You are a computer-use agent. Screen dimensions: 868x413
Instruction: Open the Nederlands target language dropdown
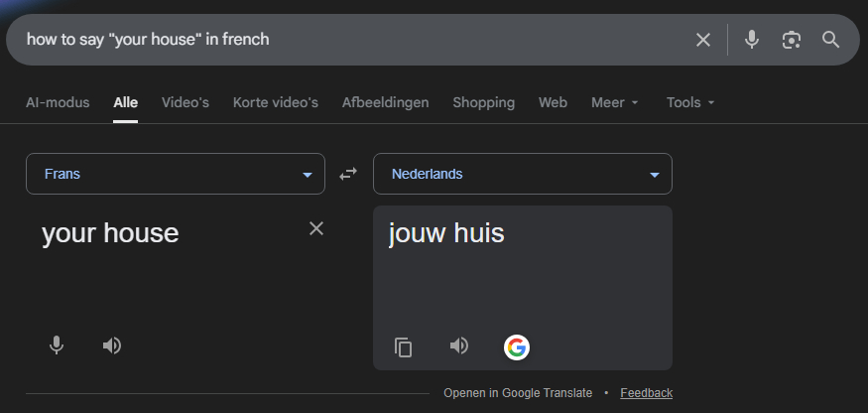pyautogui.click(x=523, y=174)
